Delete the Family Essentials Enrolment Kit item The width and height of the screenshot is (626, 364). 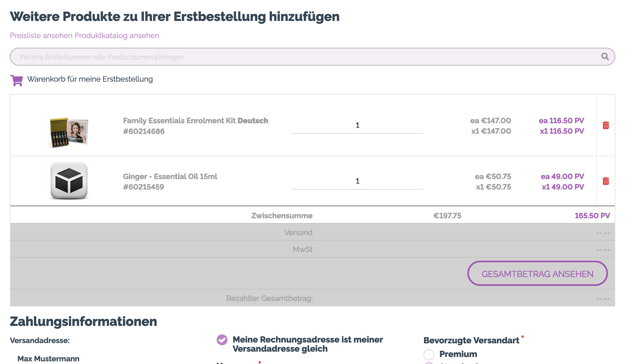click(606, 125)
